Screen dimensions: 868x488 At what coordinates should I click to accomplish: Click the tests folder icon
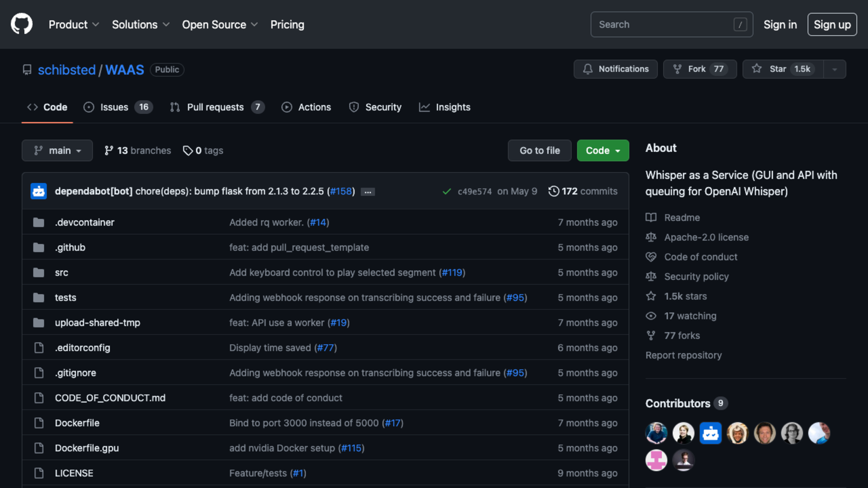pos(39,297)
